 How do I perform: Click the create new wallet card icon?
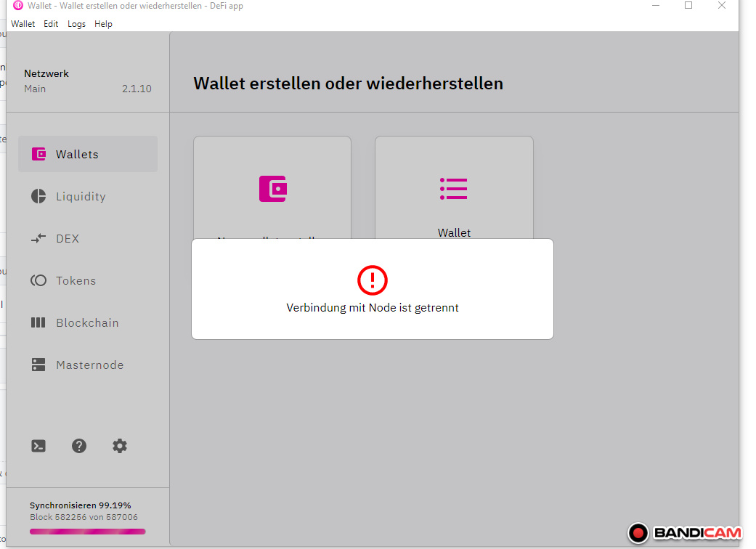click(273, 189)
